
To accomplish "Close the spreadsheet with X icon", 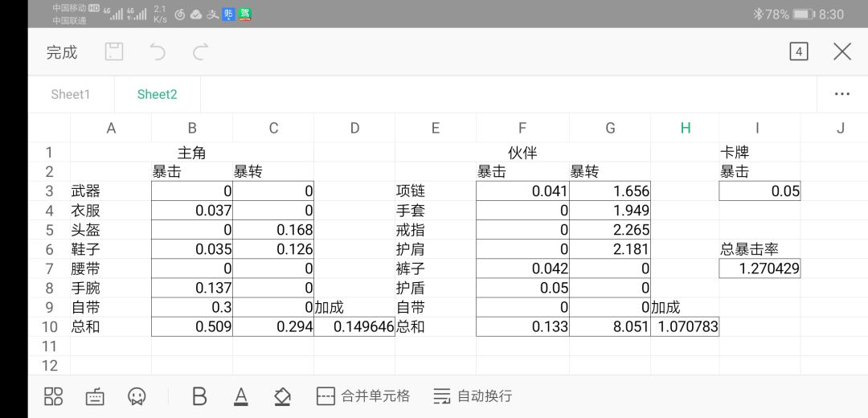I will coord(842,52).
